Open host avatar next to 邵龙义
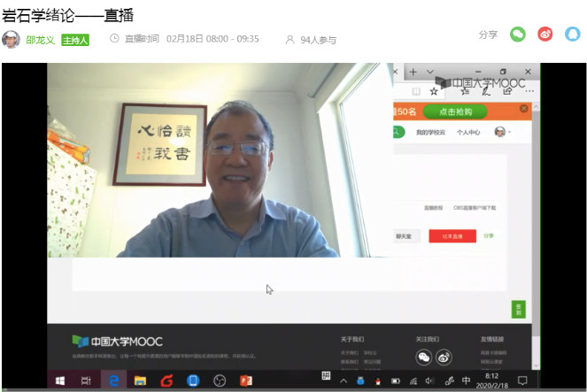The height and width of the screenshot is (392, 587). click(x=11, y=39)
